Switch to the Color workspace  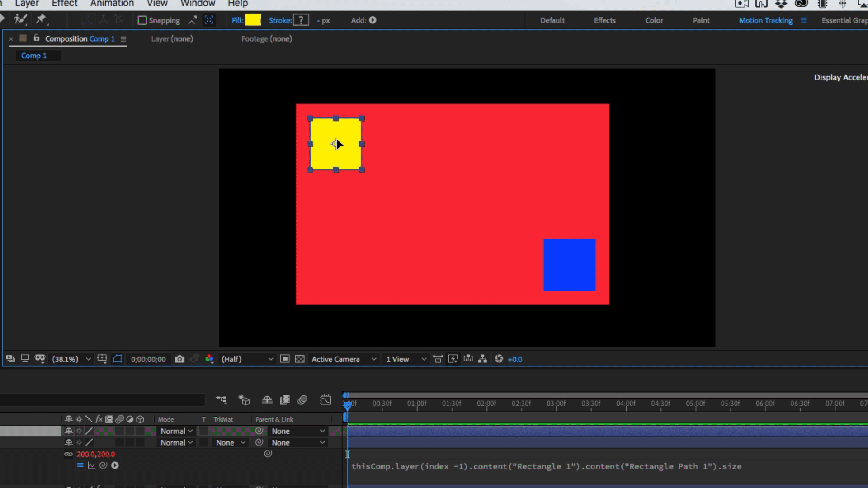coord(654,20)
